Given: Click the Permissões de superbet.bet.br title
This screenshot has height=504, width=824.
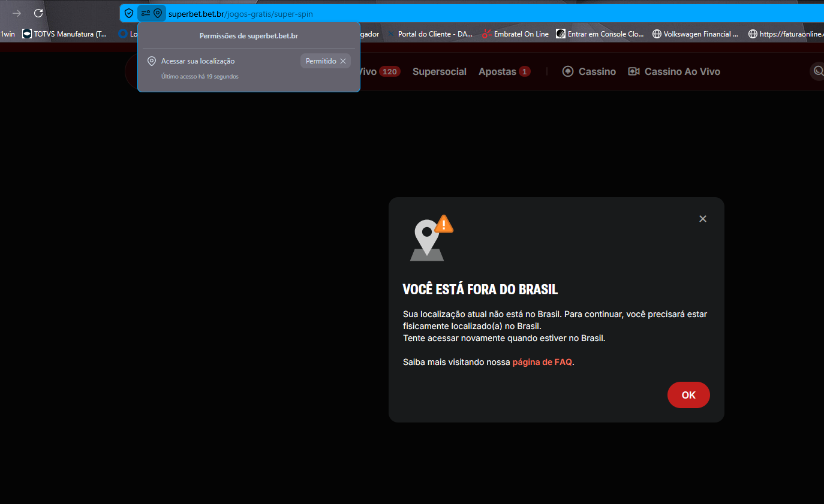Looking at the screenshot, I should (249, 36).
